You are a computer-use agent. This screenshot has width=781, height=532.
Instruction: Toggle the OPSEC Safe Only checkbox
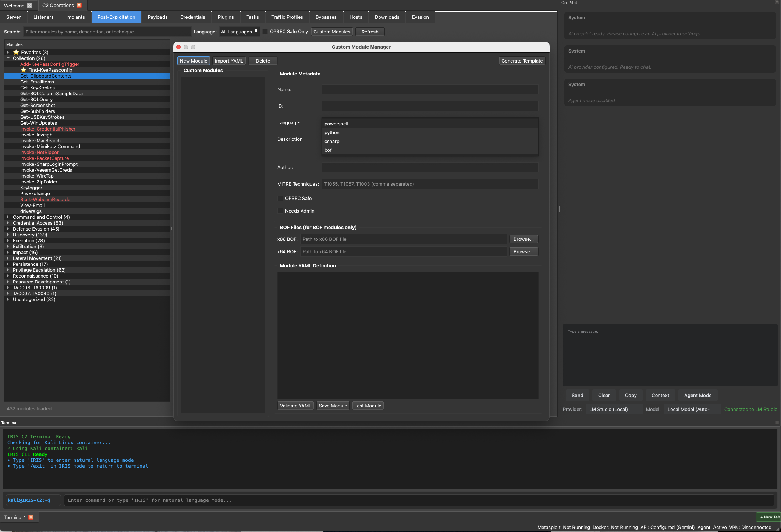(x=265, y=32)
